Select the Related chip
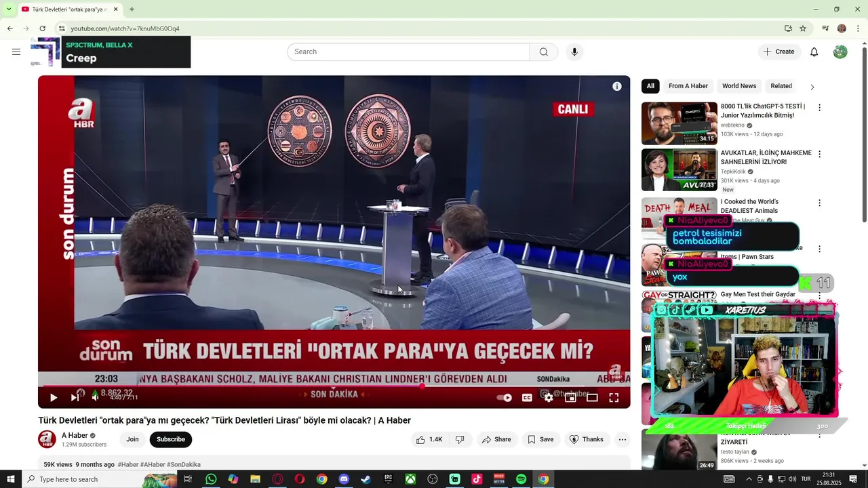This screenshot has width=868, height=488. pyautogui.click(x=781, y=86)
